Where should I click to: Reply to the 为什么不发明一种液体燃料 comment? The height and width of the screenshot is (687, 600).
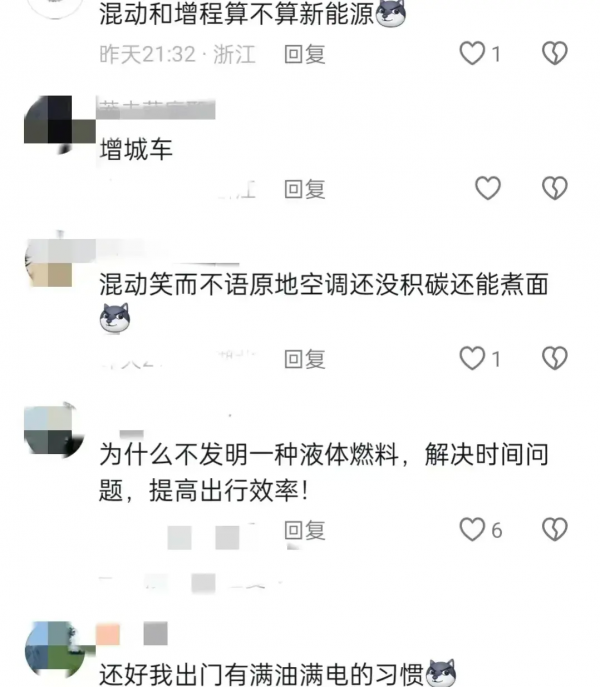tap(305, 530)
